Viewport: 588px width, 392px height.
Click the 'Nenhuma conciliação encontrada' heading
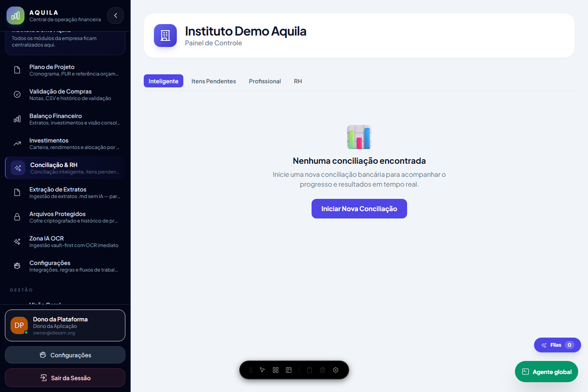(359, 161)
